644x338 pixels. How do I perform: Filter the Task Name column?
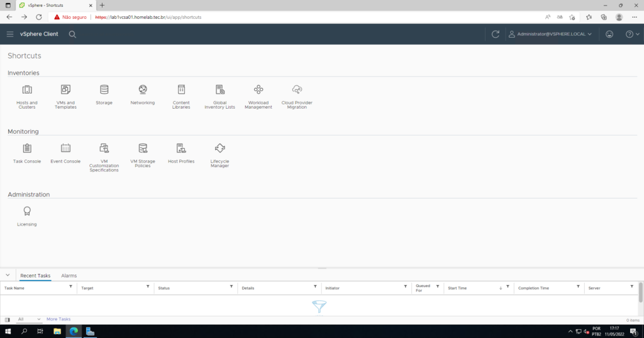pyautogui.click(x=70, y=286)
